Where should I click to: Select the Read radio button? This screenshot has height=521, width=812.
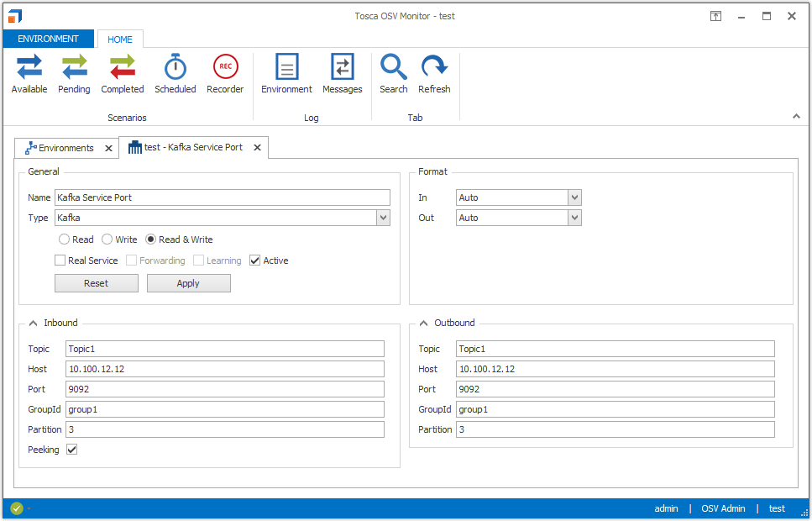(65, 239)
